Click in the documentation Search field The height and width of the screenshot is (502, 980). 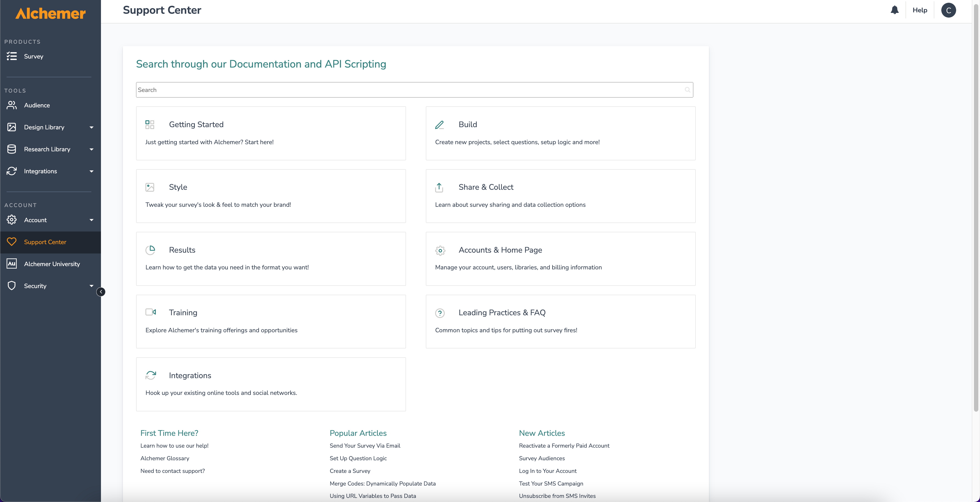[414, 90]
